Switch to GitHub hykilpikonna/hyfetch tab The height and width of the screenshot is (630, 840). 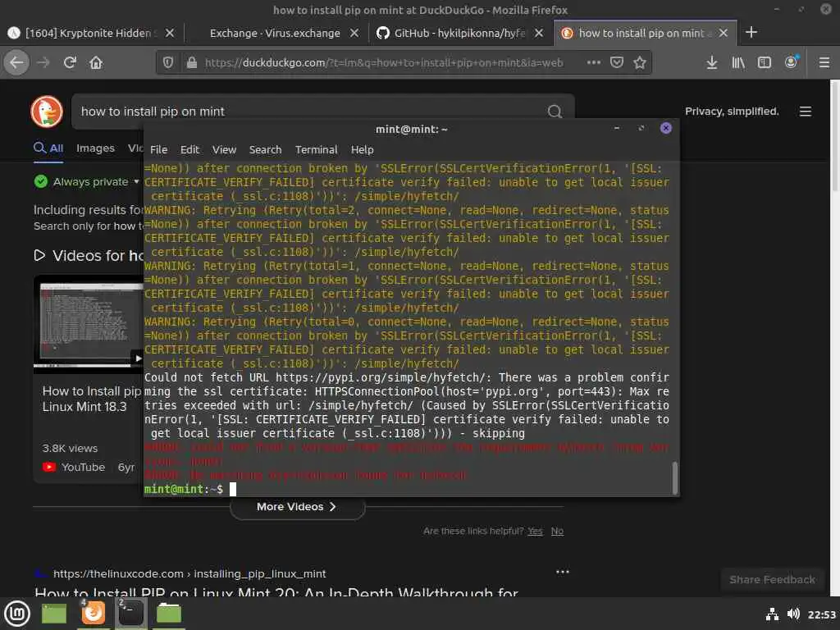[x=459, y=33]
